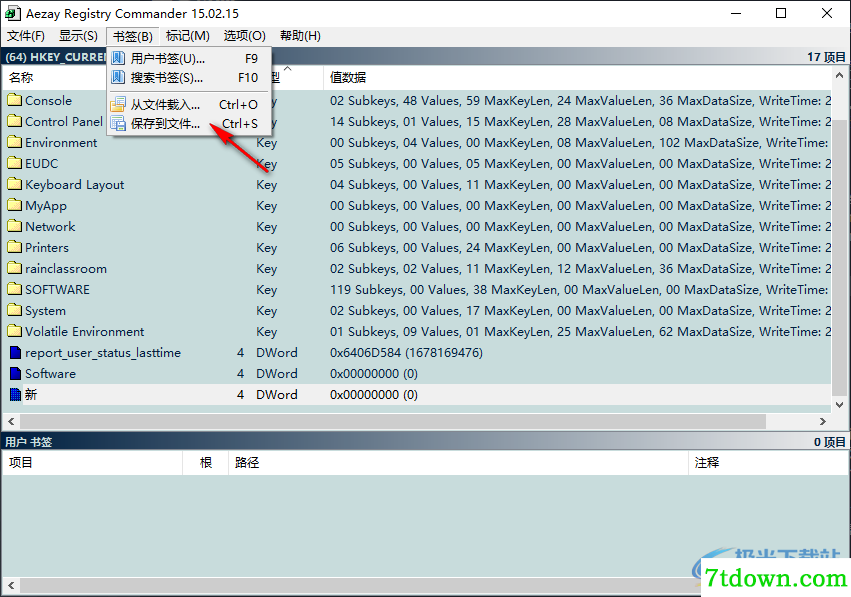Sort by the 值数据 column header

click(x=577, y=78)
